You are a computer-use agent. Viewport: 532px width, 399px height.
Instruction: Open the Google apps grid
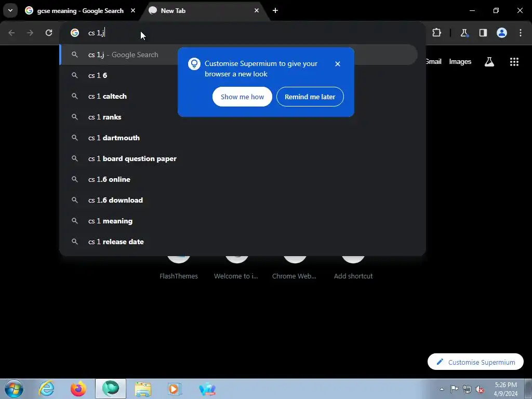click(x=514, y=62)
